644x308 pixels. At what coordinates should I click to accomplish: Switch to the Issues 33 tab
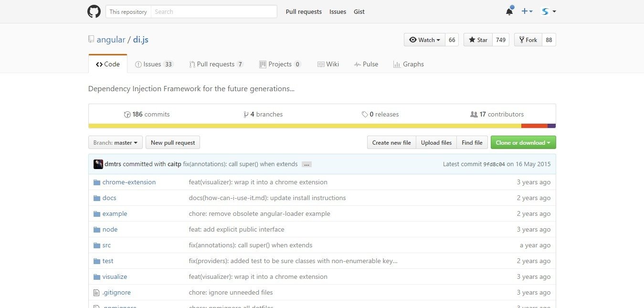pyautogui.click(x=154, y=64)
